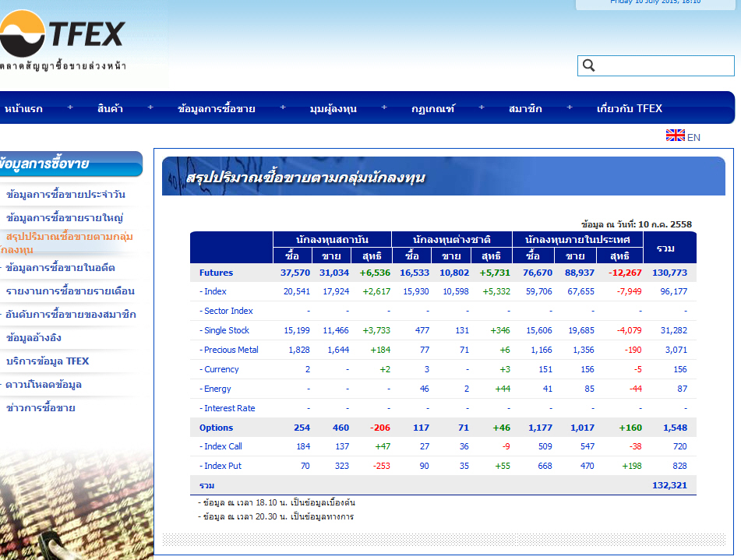This screenshot has width=741, height=560.
Task: Open sidebar link ดาวน์โหลดข้อมูล
Action: click(x=43, y=385)
